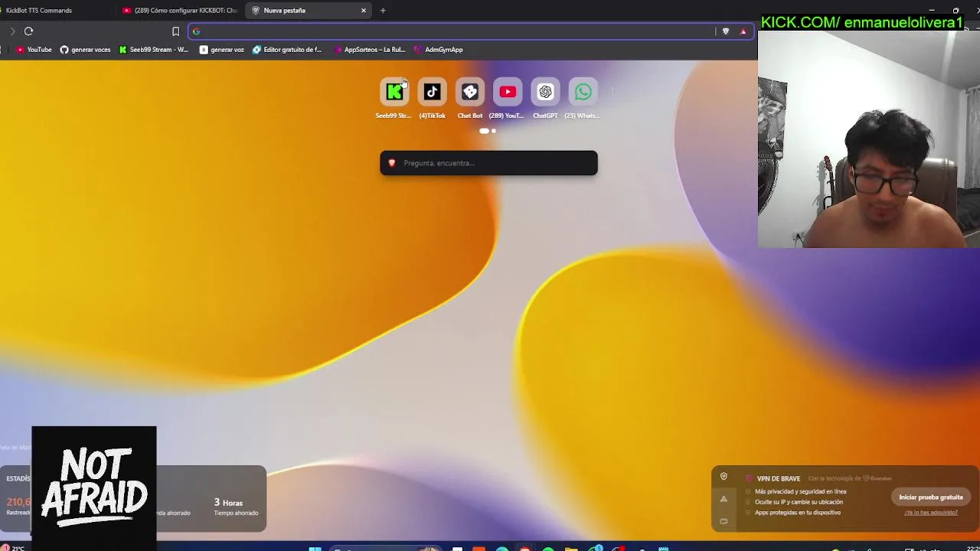Image resolution: width=980 pixels, height=551 pixels.
Task: Select the Nueva pestaña tab
Action: [x=309, y=11]
